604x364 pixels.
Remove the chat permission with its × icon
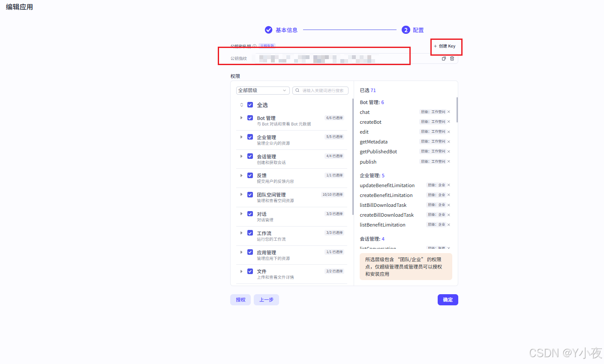[448, 112]
